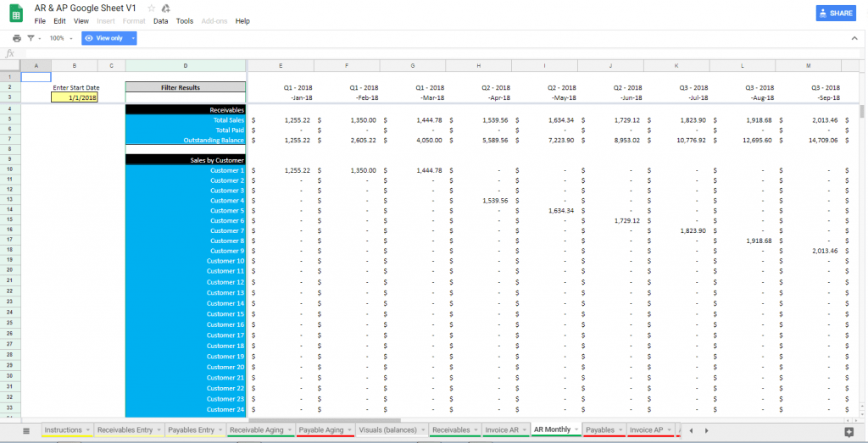Select row header 10

10,169
